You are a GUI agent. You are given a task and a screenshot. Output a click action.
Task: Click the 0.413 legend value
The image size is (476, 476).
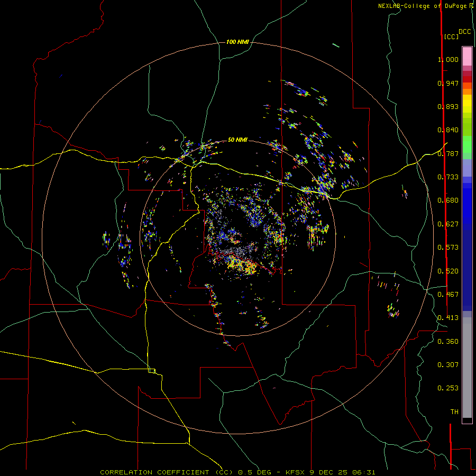448,318
